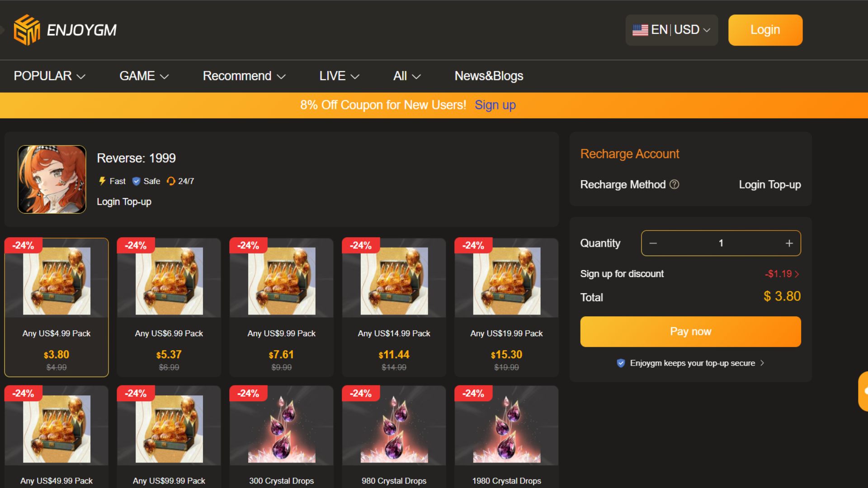This screenshot has height=488, width=868.
Task: Open the LIVE menu
Action: [x=339, y=76]
